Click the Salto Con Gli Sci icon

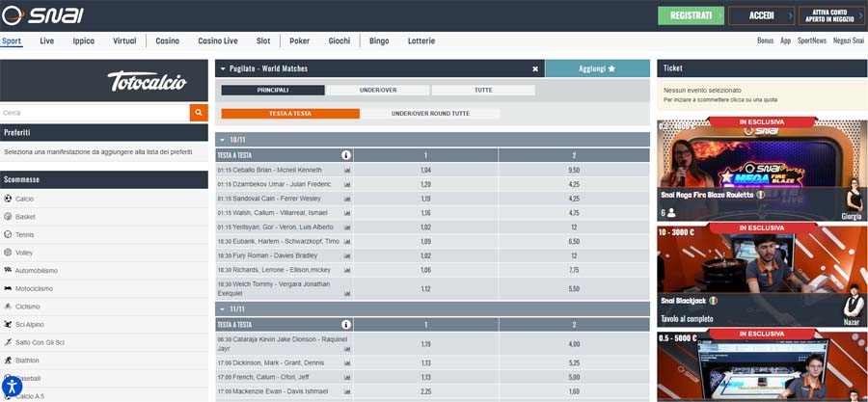point(8,342)
